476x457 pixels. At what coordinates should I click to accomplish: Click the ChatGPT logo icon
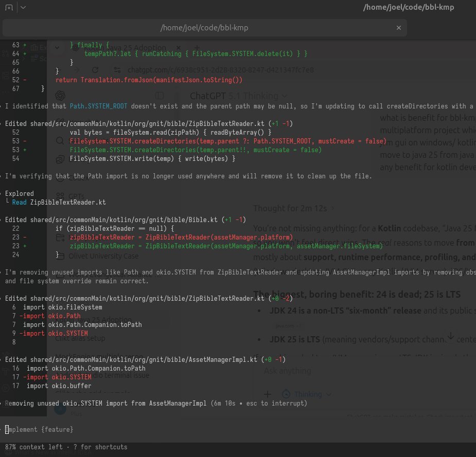60,96
